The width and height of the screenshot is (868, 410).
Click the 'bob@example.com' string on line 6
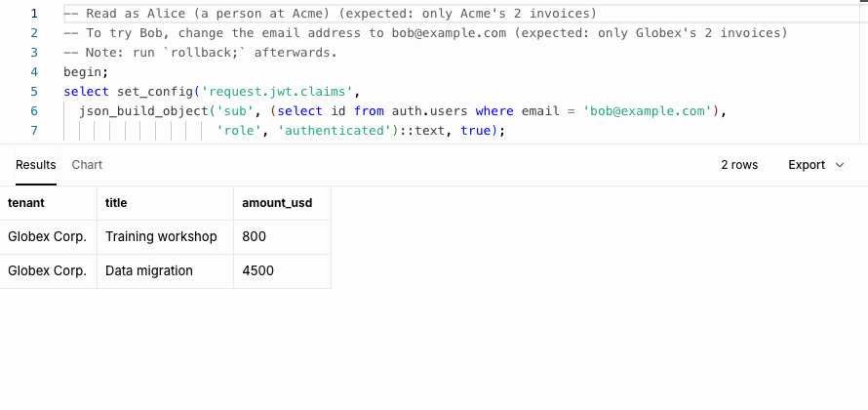648,111
